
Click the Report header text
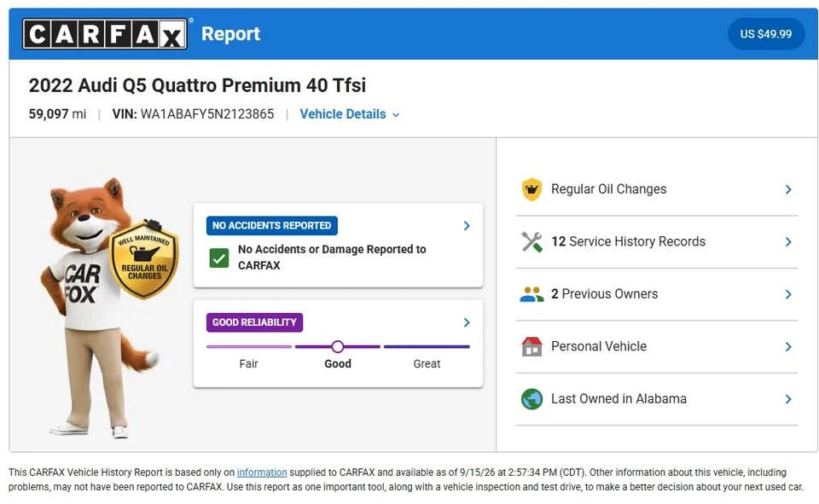pos(230,34)
